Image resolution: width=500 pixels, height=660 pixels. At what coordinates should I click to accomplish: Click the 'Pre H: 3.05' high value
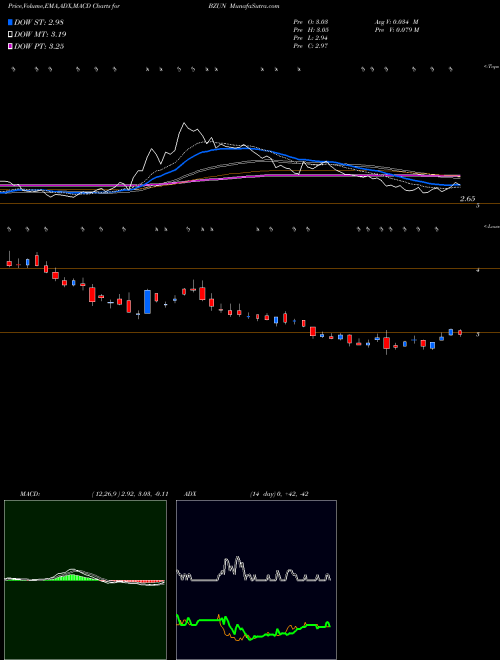(311, 30)
